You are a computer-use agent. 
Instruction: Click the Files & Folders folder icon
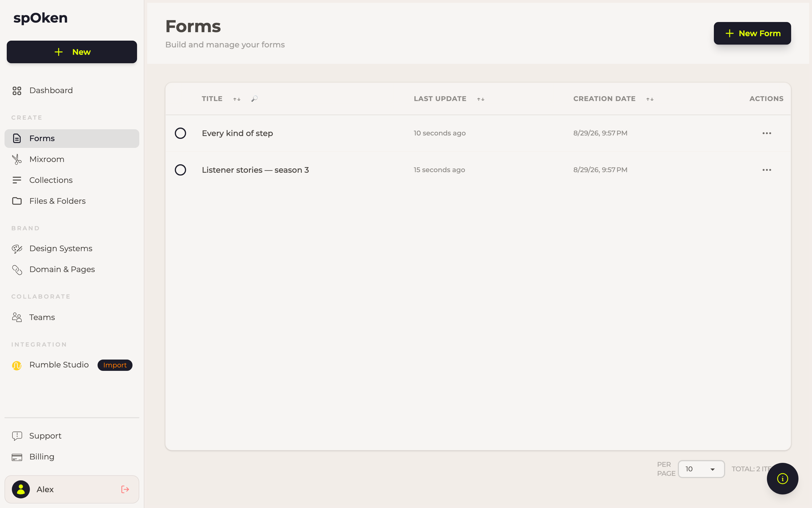click(17, 201)
